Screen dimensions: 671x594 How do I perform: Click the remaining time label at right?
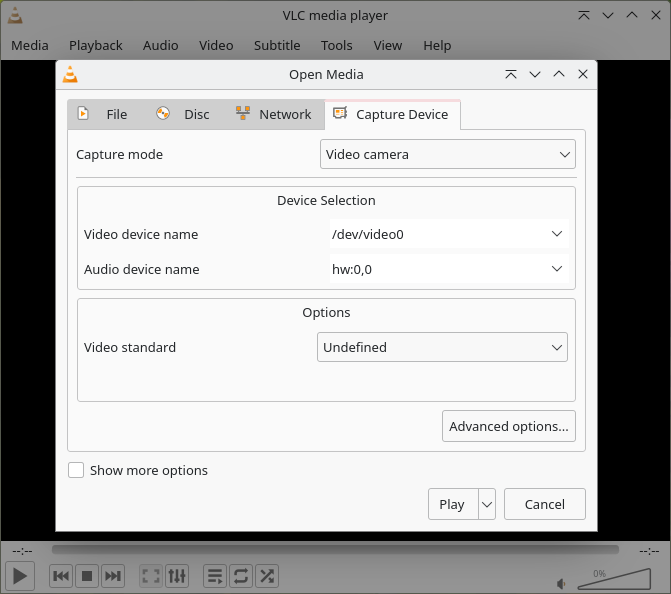pyautogui.click(x=649, y=551)
